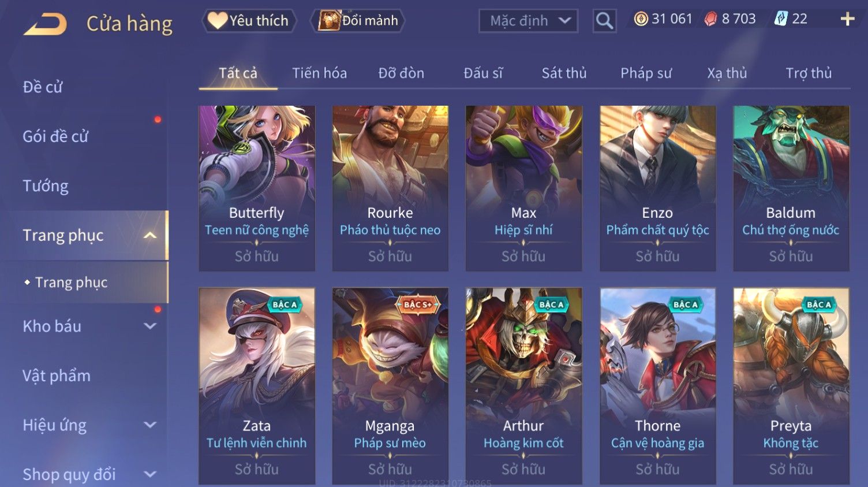Open the Mganga Pháp sư mèo skin card

coord(390,386)
